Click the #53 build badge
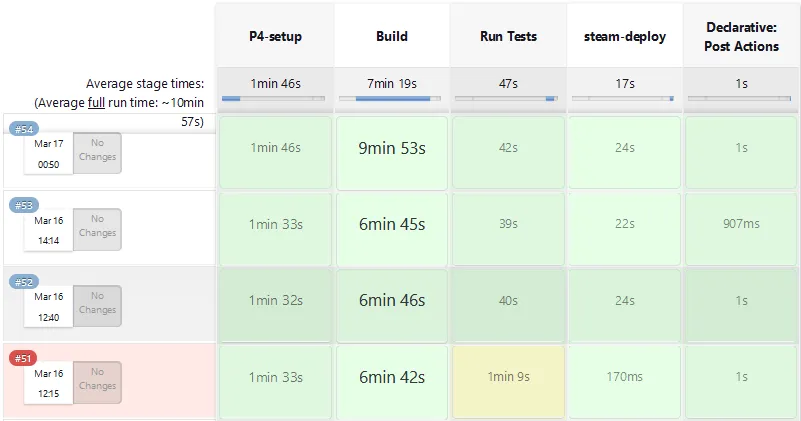This screenshot has width=801, height=421. pyautogui.click(x=24, y=205)
